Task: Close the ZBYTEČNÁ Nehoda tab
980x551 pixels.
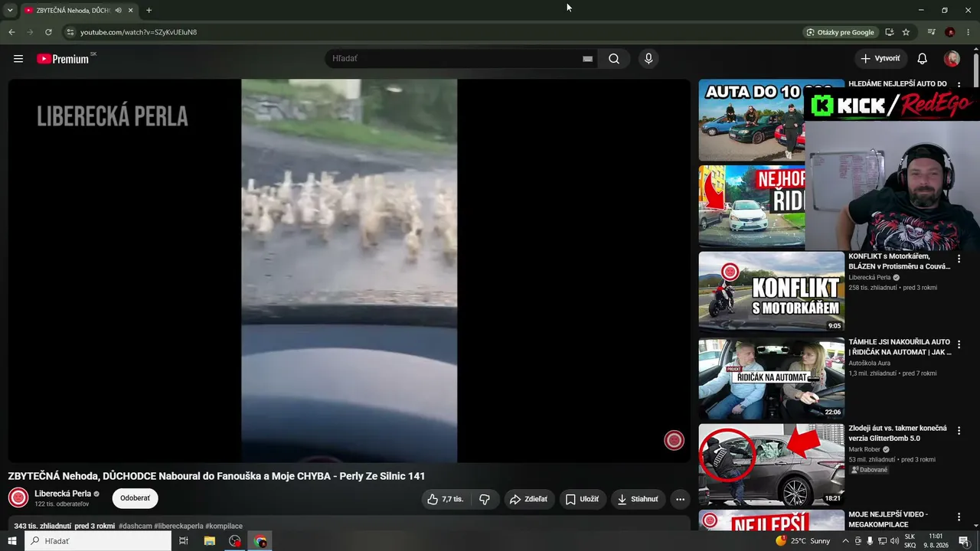Action: point(131,11)
